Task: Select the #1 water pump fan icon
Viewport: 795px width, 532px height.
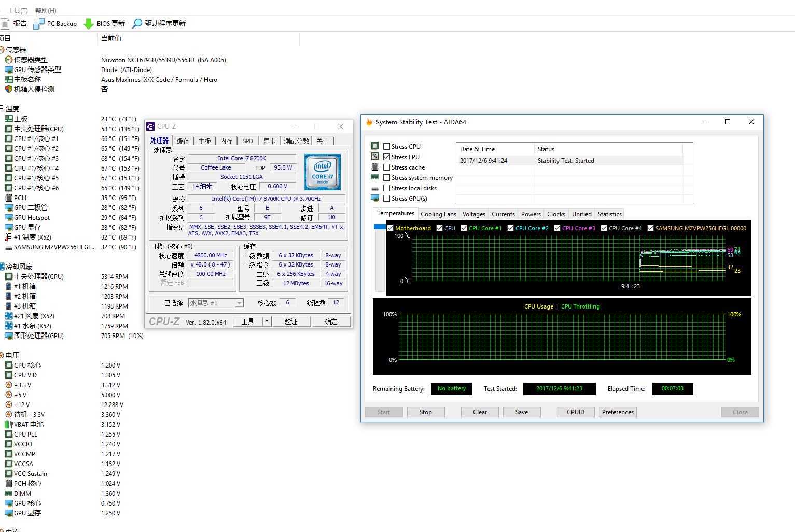Action: pos(9,326)
